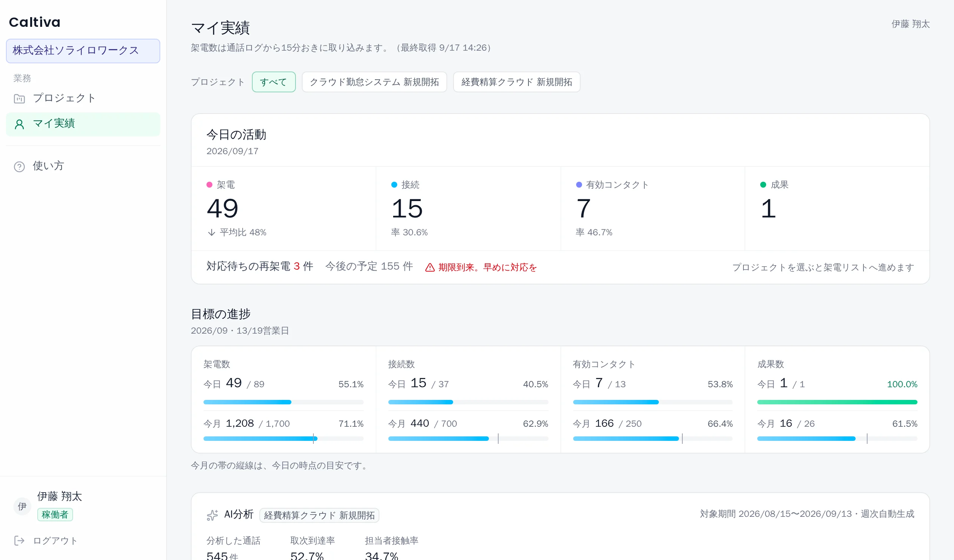
Task: Click 対象期間 2026/08/15〜2026/09/13 text
Action: click(776, 514)
